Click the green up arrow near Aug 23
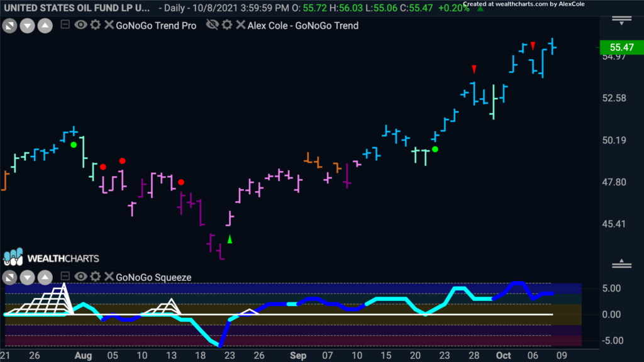Screen dimensions: 644x362 230,239
